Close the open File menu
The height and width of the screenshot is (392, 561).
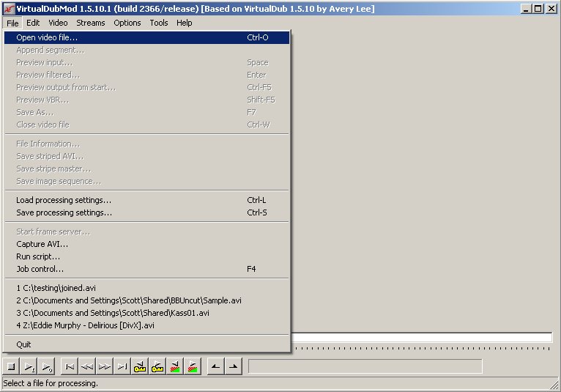tap(12, 23)
